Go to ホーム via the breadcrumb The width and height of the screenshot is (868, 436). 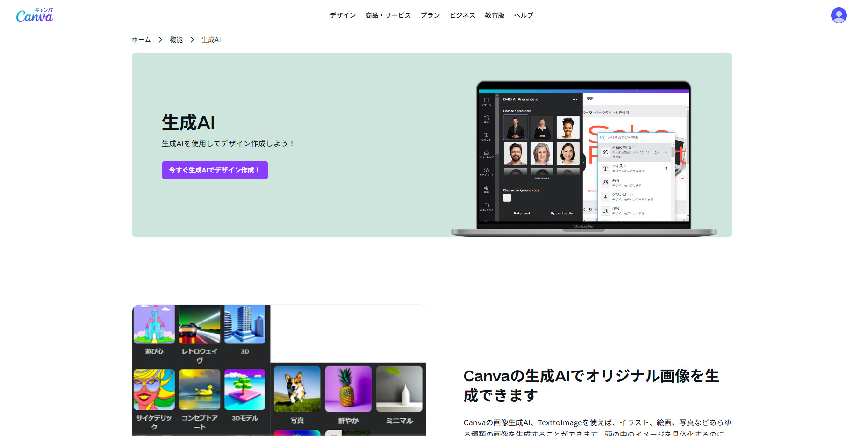coord(141,40)
